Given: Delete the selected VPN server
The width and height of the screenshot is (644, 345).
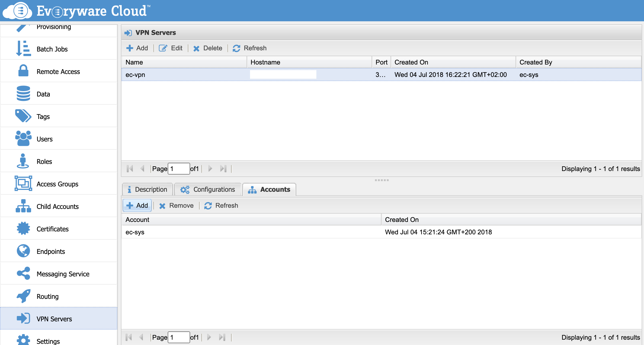Looking at the screenshot, I should click(x=208, y=48).
